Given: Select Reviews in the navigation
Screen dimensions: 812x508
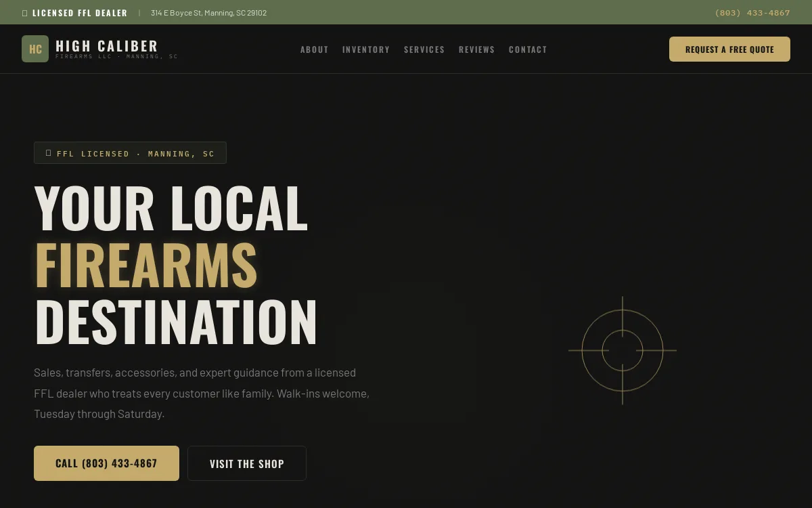Looking at the screenshot, I should click(x=477, y=49).
